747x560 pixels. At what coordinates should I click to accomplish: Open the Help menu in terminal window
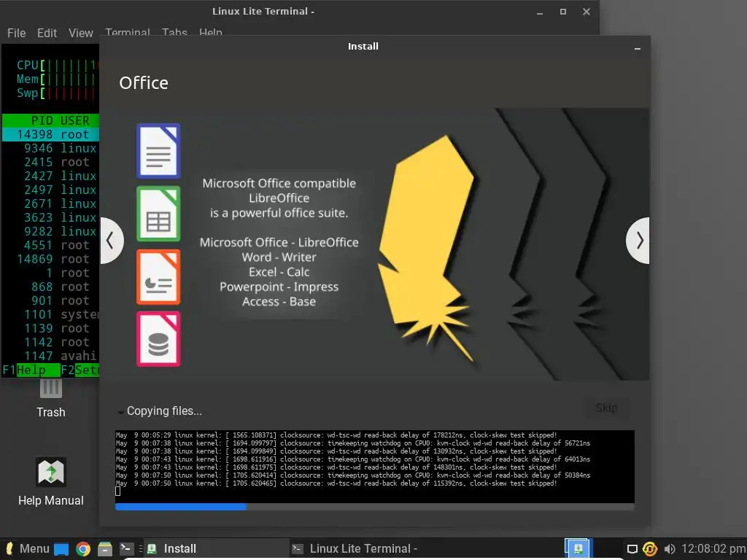pyautogui.click(x=211, y=31)
